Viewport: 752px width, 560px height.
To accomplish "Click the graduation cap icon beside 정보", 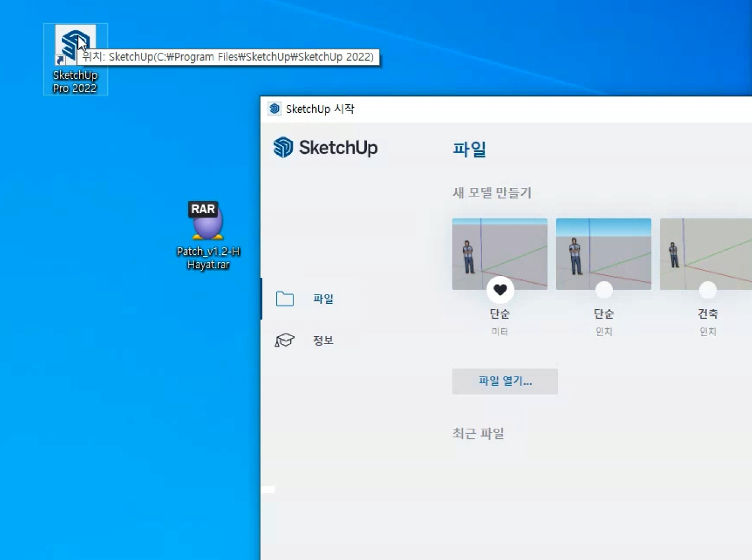I will [285, 340].
